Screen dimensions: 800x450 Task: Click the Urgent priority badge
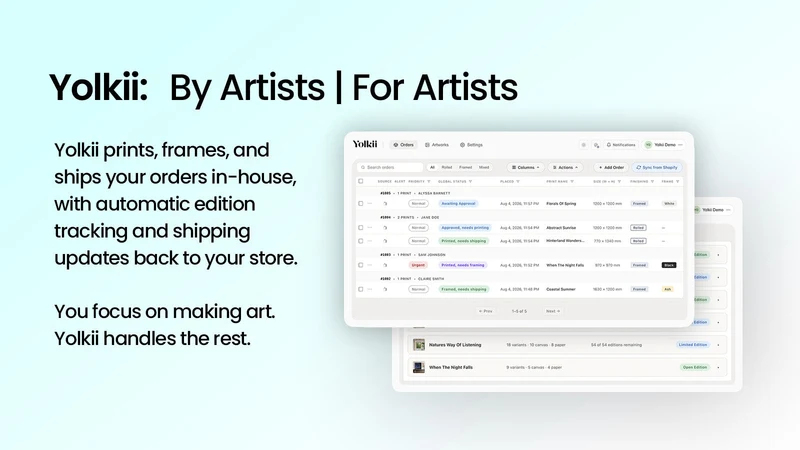click(x=418, y=265)
